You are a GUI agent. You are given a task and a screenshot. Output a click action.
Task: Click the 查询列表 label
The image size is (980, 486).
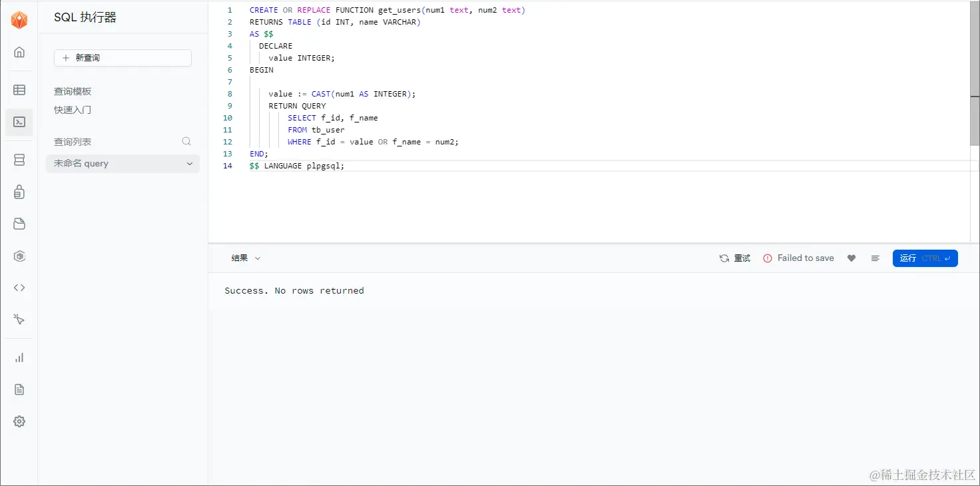pos(73,142)
